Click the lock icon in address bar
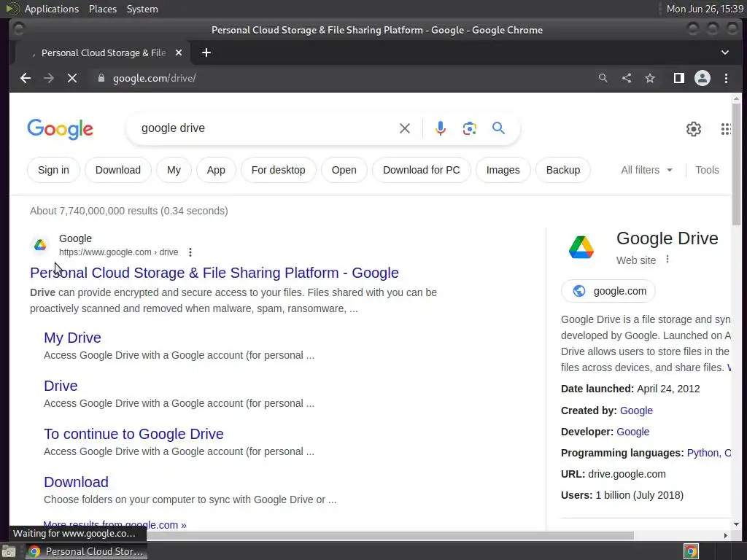Viewport: 747px width, 560px height. pos(101,78)
